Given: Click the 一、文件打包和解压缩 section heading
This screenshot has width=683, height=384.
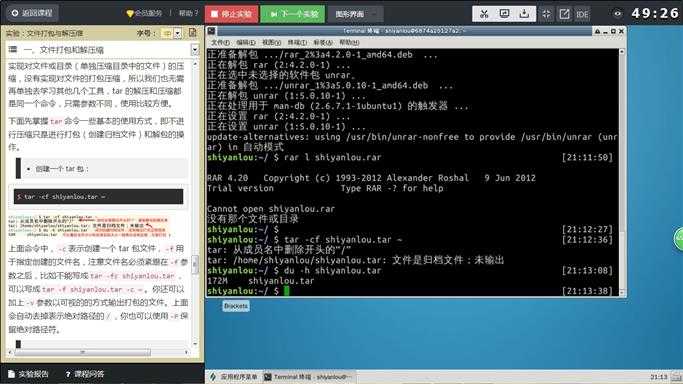Looking at the screenshot, I should [64, 50].
